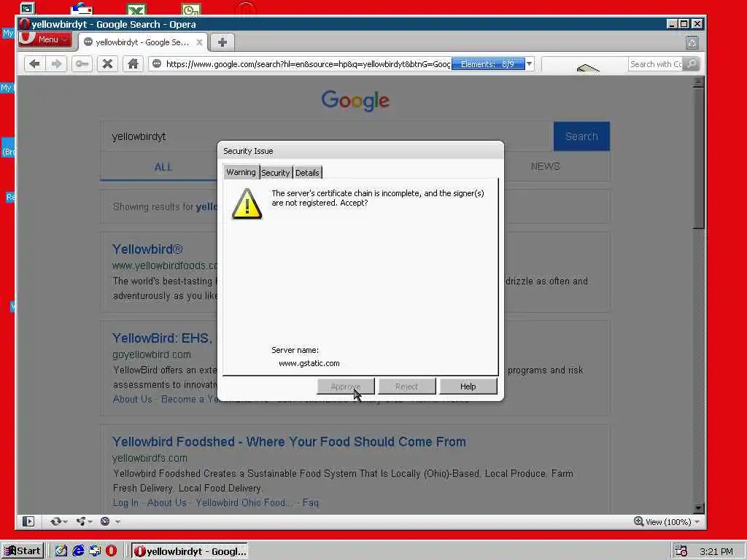Click the blue Google Search button

[x=581, y=136]
